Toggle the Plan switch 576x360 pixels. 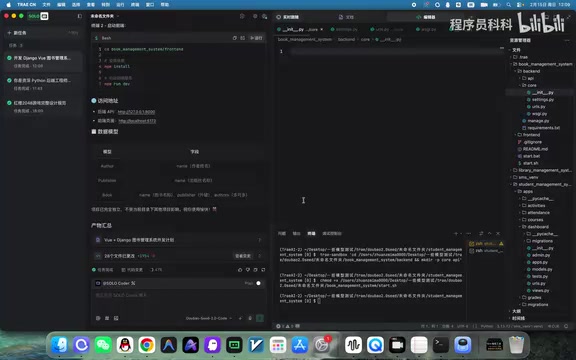pos(258,283)
